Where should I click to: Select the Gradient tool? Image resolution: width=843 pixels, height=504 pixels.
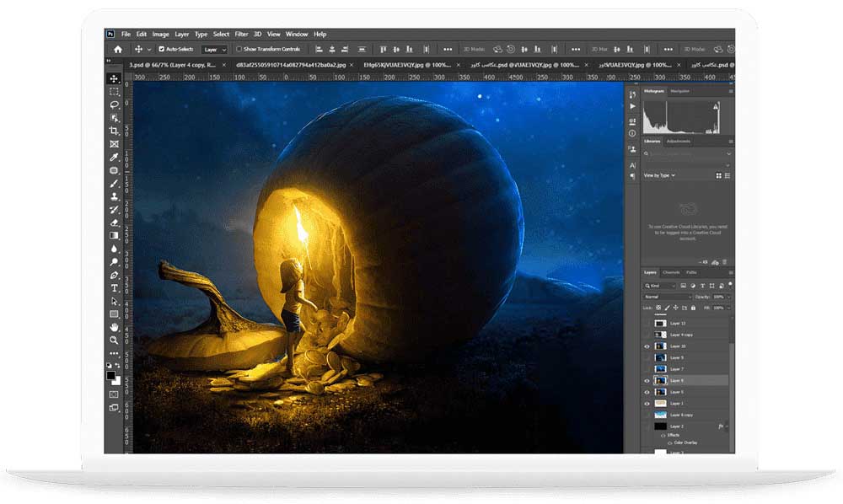click(114, 235)
